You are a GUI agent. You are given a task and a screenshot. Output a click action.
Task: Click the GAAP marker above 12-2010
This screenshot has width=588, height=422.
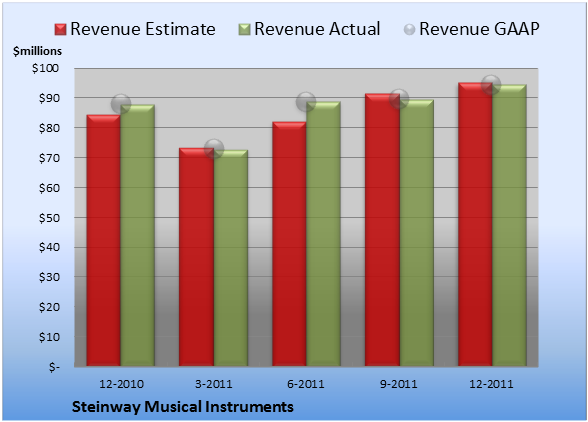pyautogui.click(x=121, y=104)
